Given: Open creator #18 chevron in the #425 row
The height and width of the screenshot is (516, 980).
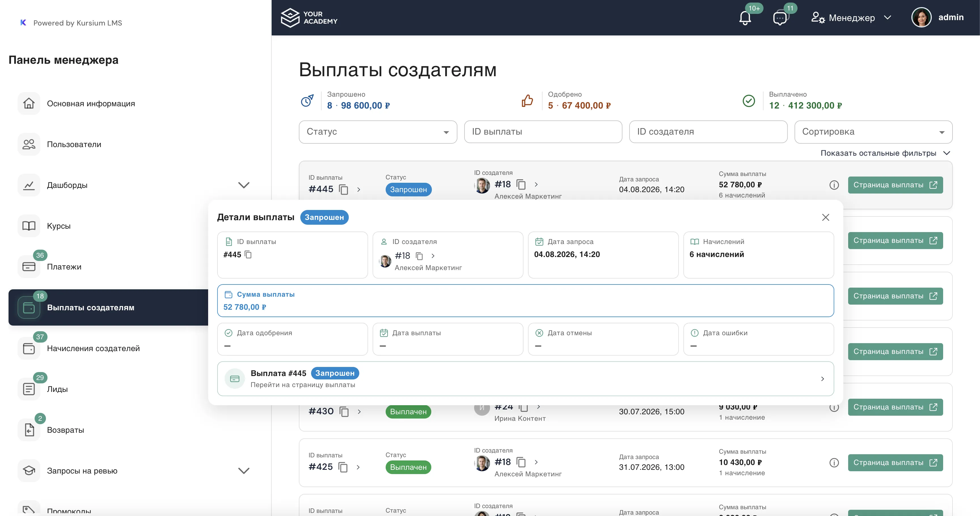Looking at the screenshot, I should pyautogui.click(x=536, y=462).
